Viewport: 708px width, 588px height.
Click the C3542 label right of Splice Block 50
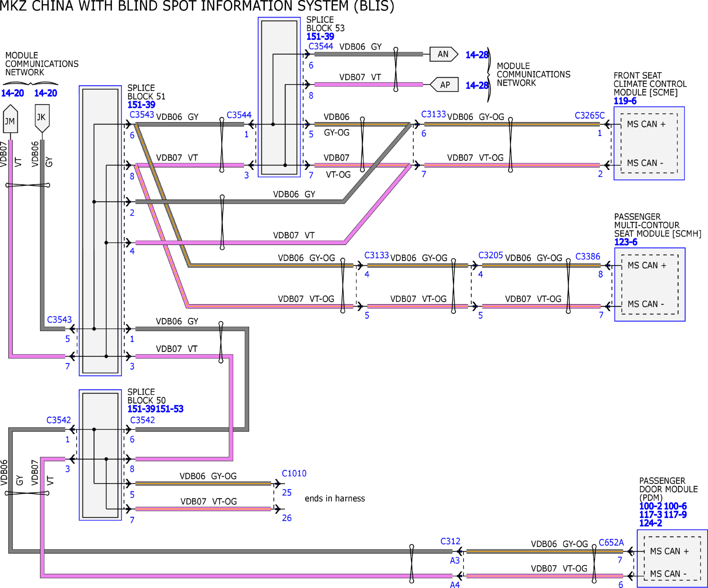tap(143, 420)
